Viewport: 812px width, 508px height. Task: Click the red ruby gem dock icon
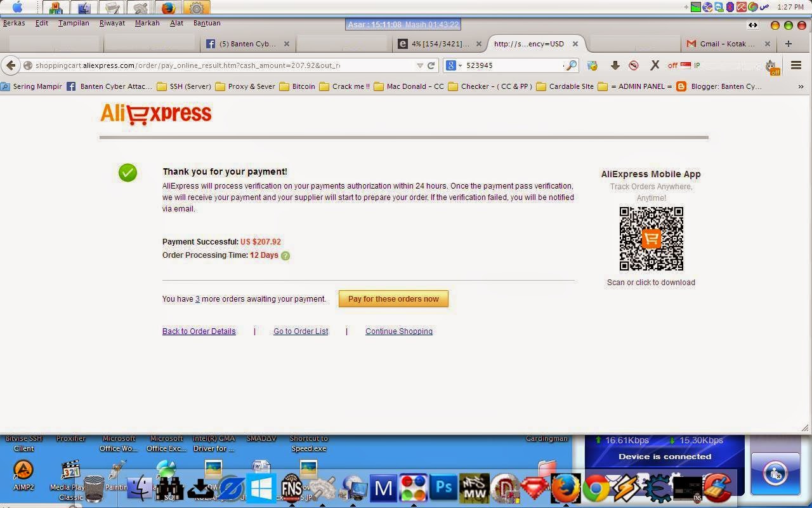(535, 489)
